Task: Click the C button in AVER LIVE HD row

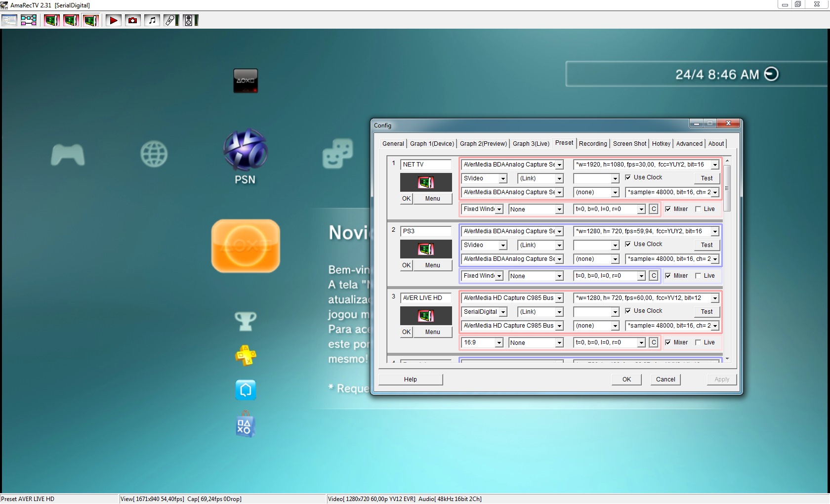Action: click(x=654, y=342)
